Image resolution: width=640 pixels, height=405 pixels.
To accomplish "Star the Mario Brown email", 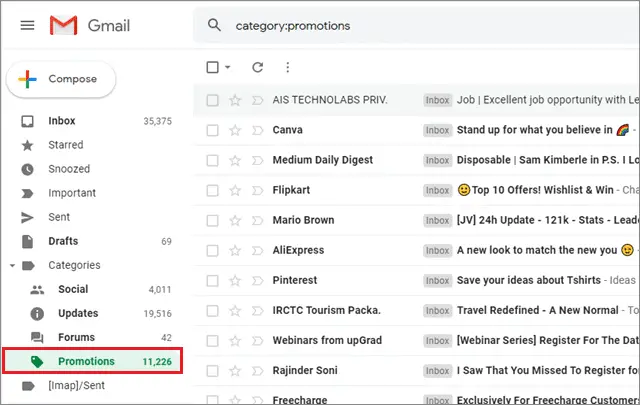I will tap(235, 220).
